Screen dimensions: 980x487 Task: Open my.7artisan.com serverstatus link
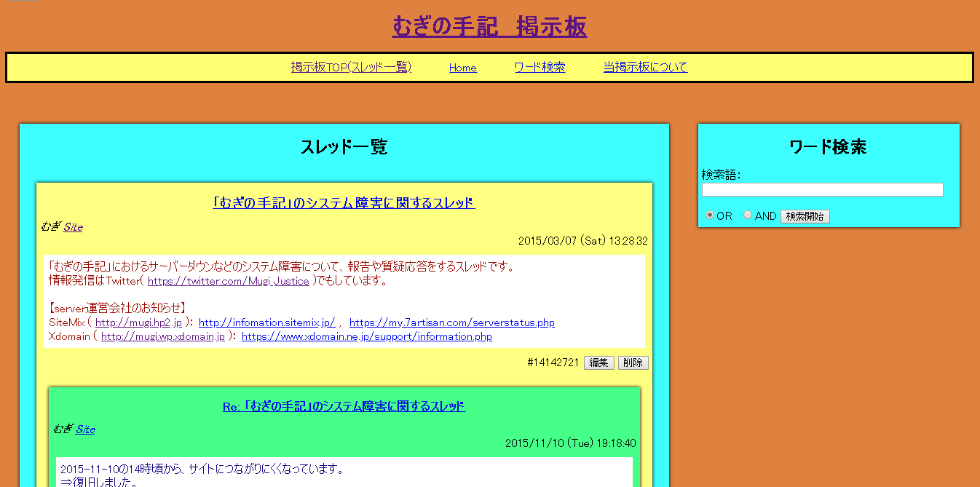(x=451, y=322)
